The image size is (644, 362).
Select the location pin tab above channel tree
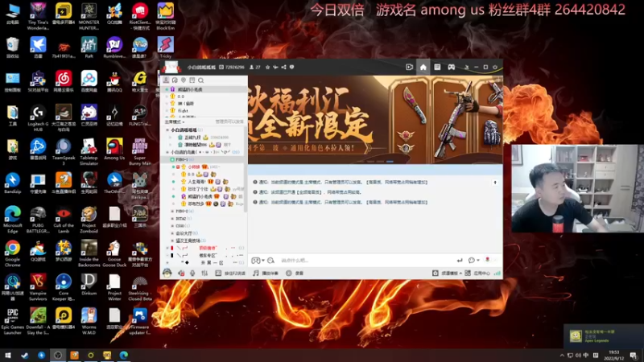point(184,80)
